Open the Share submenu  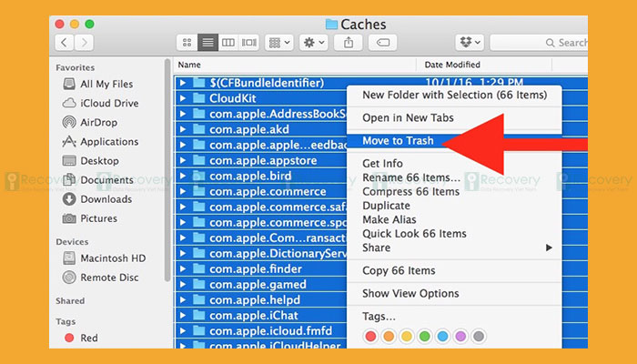(454, 248)
